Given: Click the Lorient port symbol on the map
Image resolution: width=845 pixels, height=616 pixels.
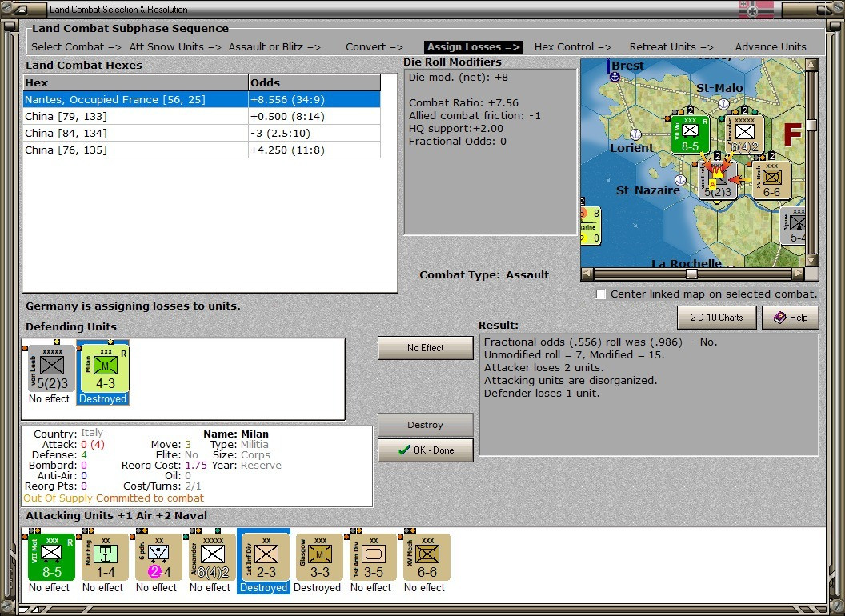Looking at the screenshot, I should (x=635, y=134).
